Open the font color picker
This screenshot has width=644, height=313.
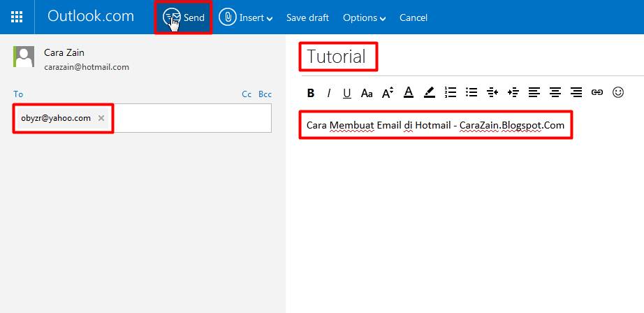tap(408, 92)
